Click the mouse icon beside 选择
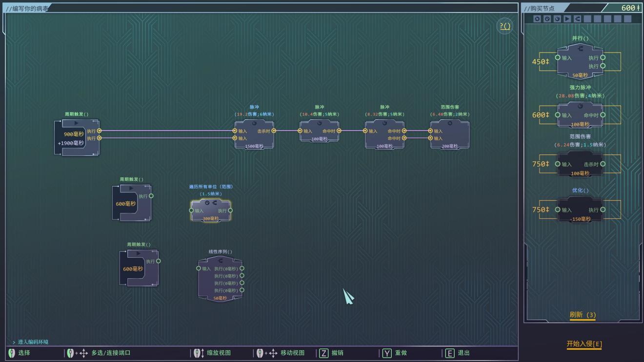The height and width of the screenshot is (362, 644). pos(12,353)
